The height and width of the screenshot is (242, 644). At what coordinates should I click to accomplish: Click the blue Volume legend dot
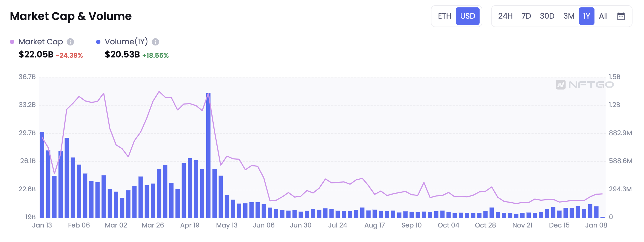click(x=98, y=42)
